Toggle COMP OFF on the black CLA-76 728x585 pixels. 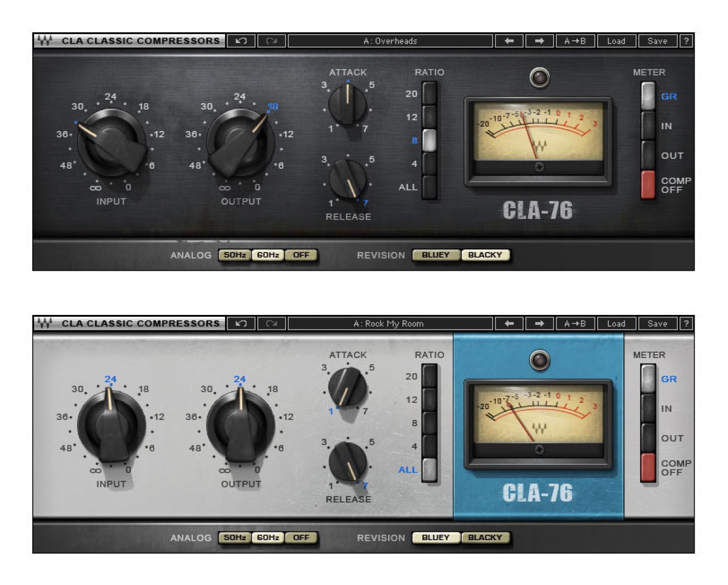pos(649,185)
